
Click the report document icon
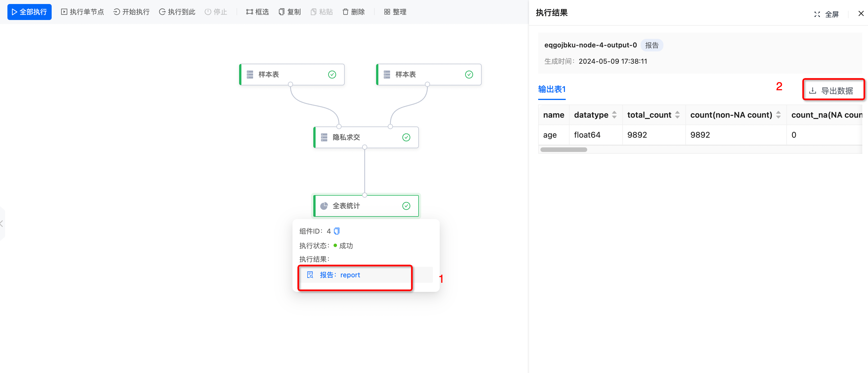(x=310, y=275)
